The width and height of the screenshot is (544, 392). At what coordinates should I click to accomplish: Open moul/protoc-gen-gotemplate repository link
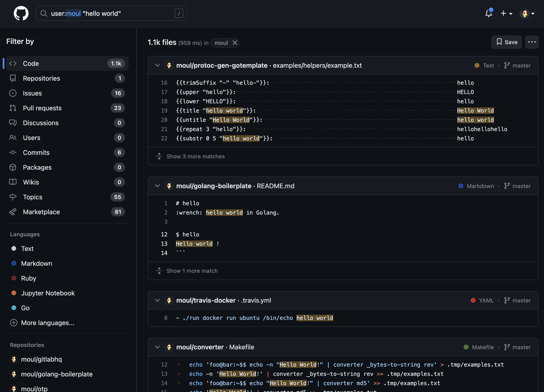222,65
